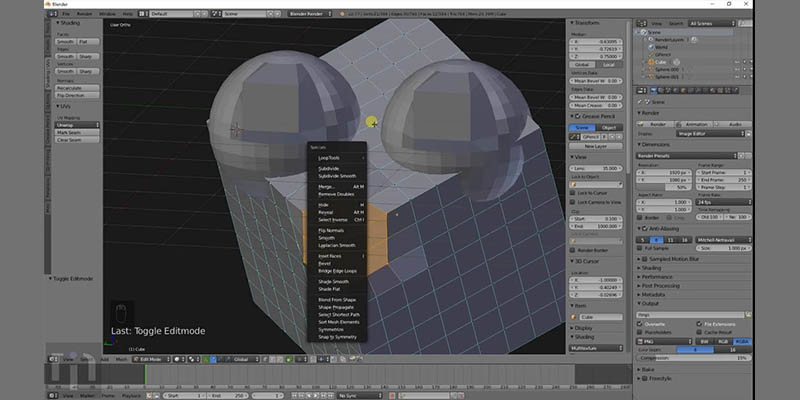Click the auto keyframe record button
The height and width of the screenshot is (400, 800).
[x=392, y=395]
